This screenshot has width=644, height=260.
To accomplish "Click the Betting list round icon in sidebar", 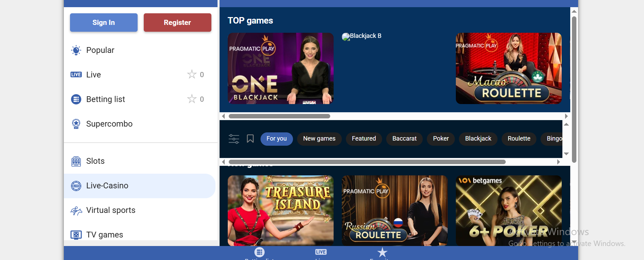I will (x=76, y=99).
